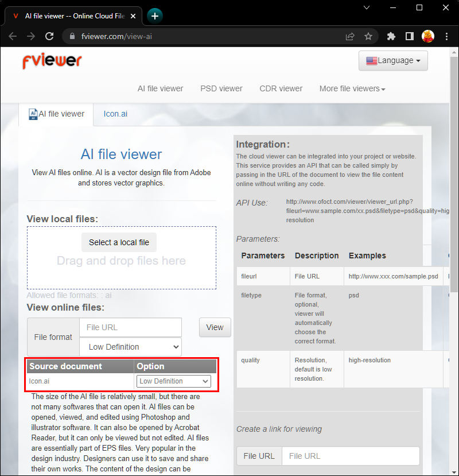This screenshot has height=476, width=459.
Task: Click the Create a link for viewing heading
Action: tap(279, 429)
